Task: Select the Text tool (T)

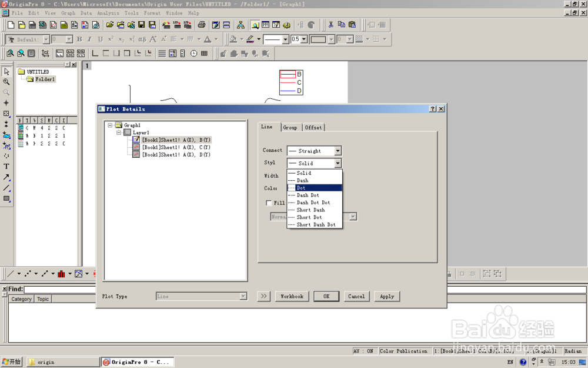Action: [x=6, y=167]
